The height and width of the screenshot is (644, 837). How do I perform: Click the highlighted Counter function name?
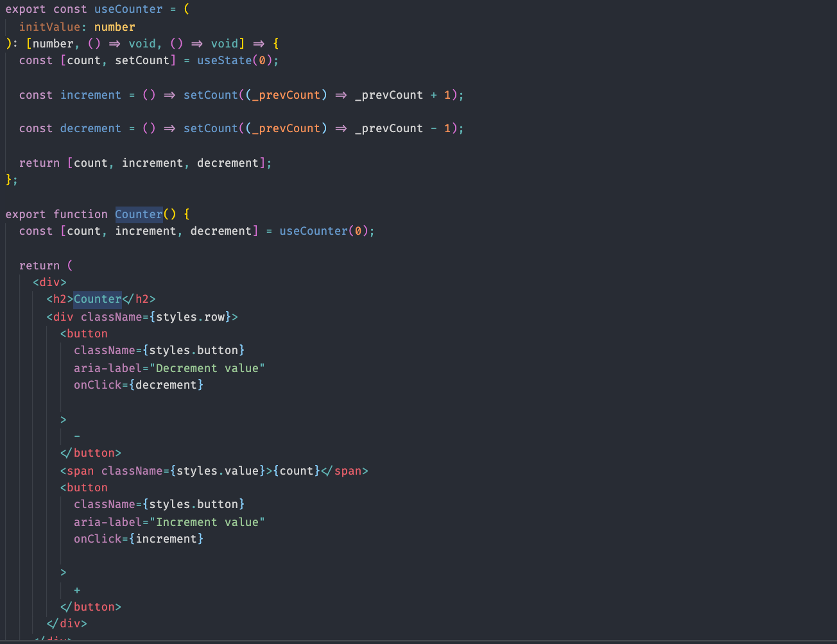(138, 214)
